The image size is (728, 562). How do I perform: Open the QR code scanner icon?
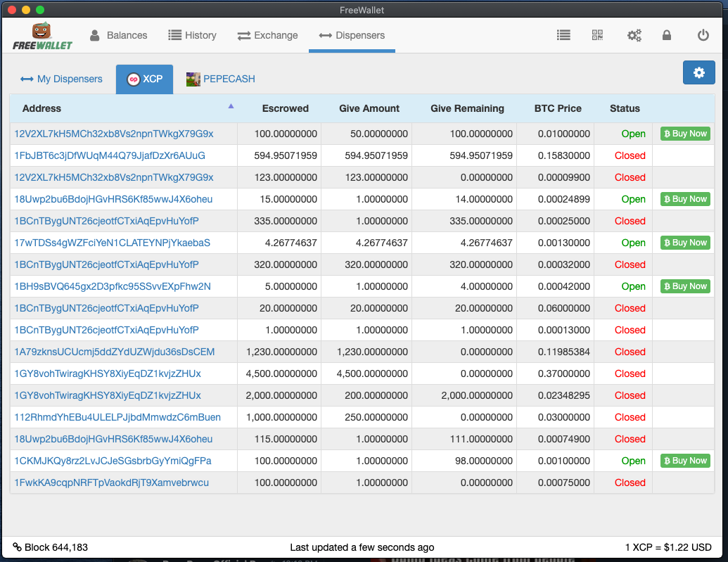pyautogui.click(x=598, y=35)
